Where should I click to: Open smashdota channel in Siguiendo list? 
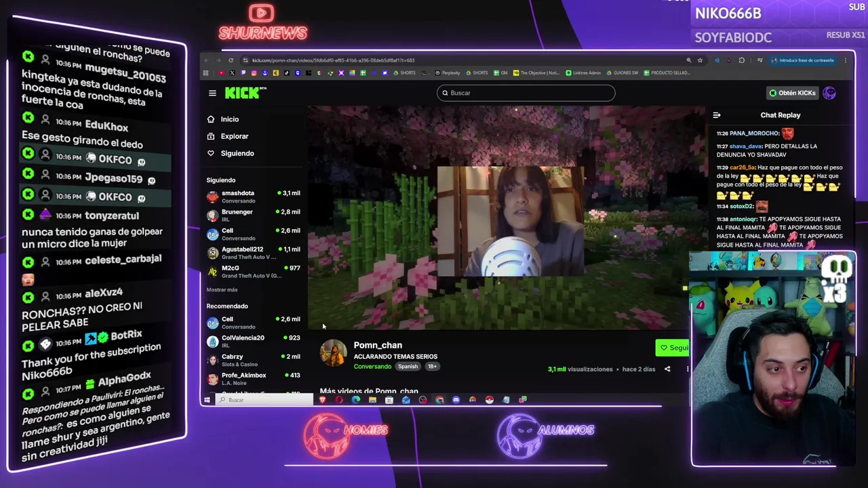click(x=254, y=197)
